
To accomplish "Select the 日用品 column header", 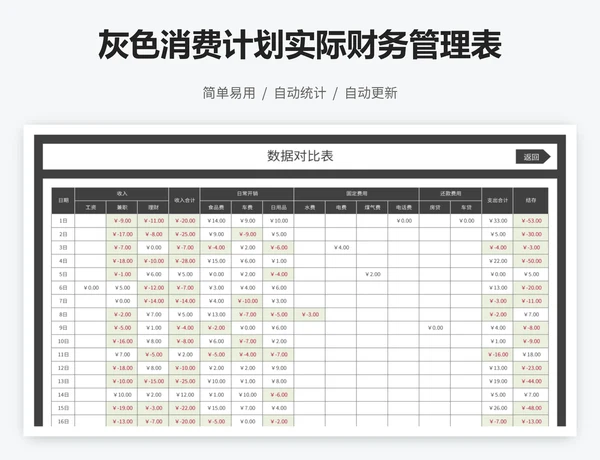I will pos(279,207).
